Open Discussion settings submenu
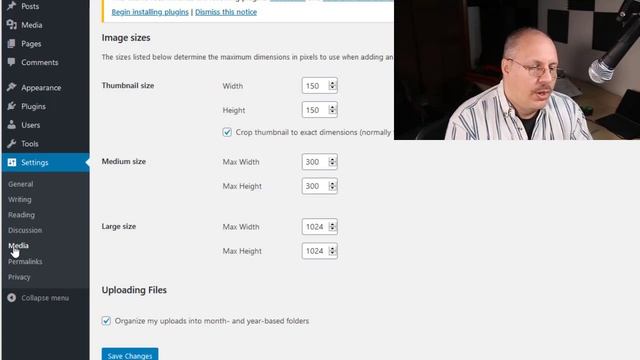This screenshot has width=640, height=360. pyautogui.click(x=25, y=230)
